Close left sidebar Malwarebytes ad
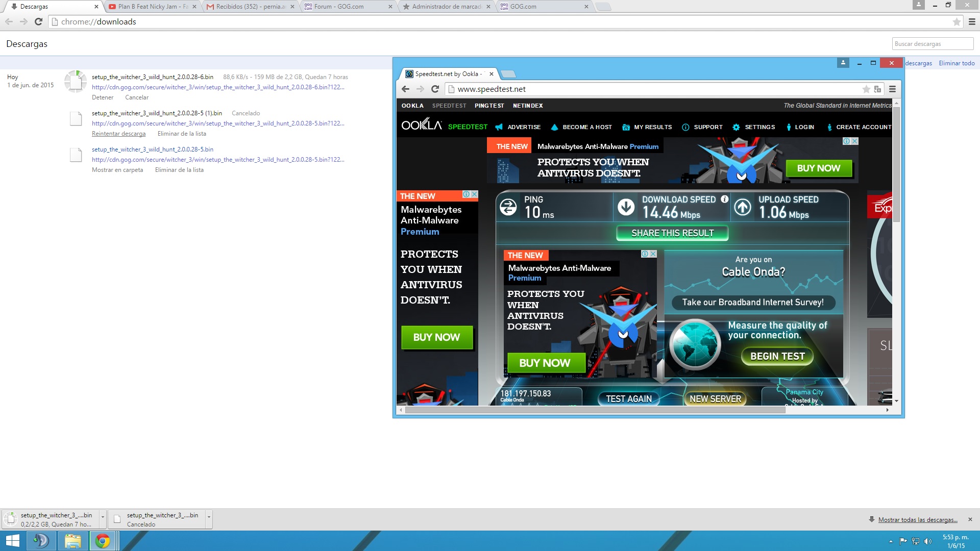The height and width of the screenshot is (551, 980). (x=474, y=194)
